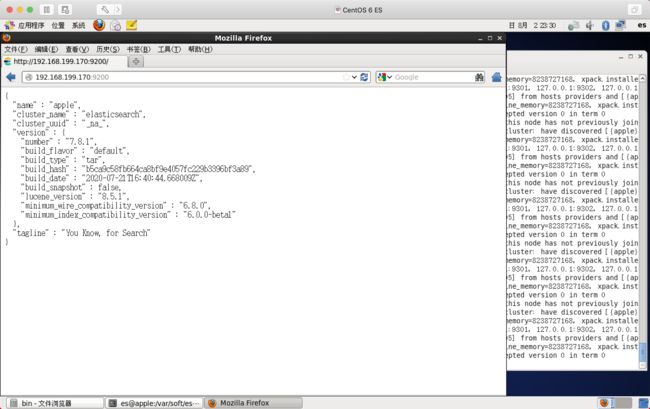Open the 系统 panel menu
This screenshot has height=409, width=650.
[78, 26]
